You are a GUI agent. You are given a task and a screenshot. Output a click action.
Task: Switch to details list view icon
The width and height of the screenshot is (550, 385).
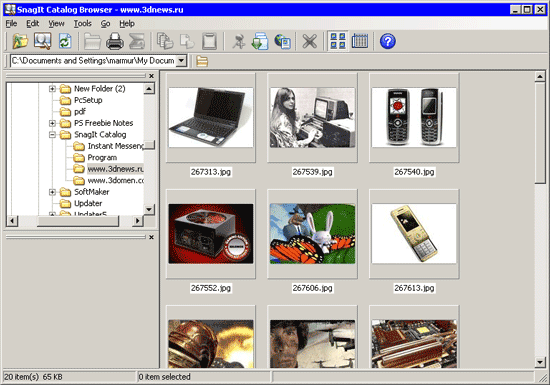coord(360,41)
